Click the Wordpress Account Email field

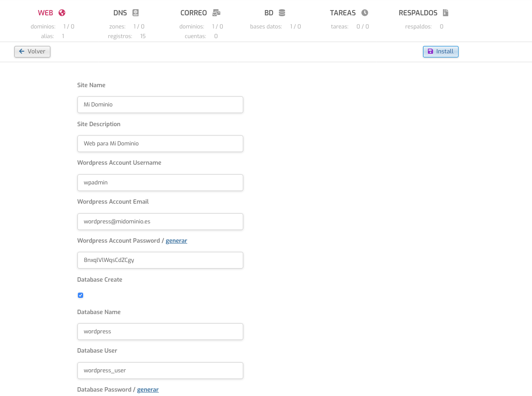160,222
